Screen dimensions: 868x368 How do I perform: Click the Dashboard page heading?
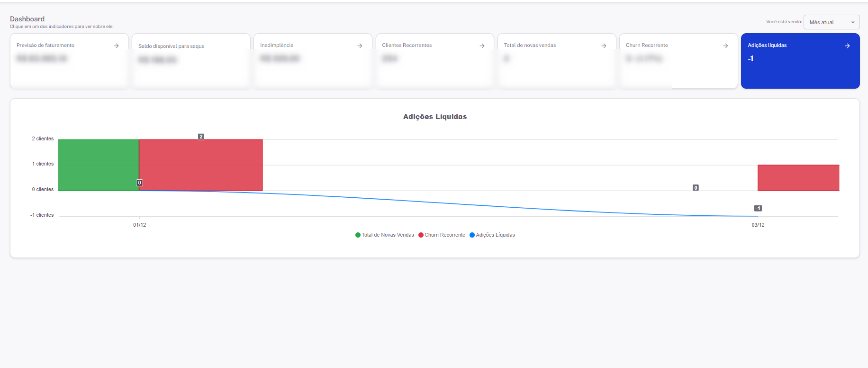point(27,19)
